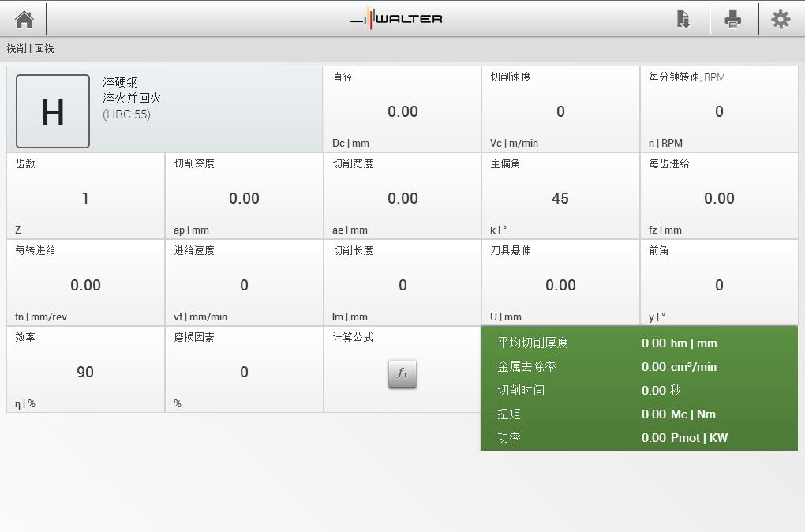Click the export/download document icon
The height and width of the screenshot is (532, 805).
[x=683, y=19]
